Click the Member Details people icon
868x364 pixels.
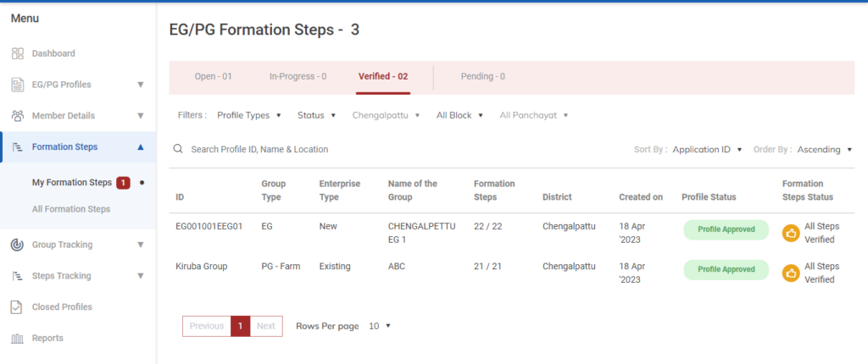point(17,116)
